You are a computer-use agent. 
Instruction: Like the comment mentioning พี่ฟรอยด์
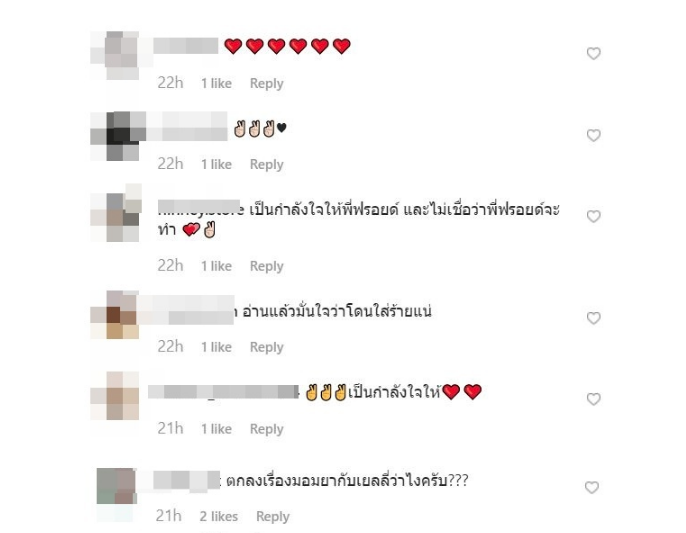[593, 216]
